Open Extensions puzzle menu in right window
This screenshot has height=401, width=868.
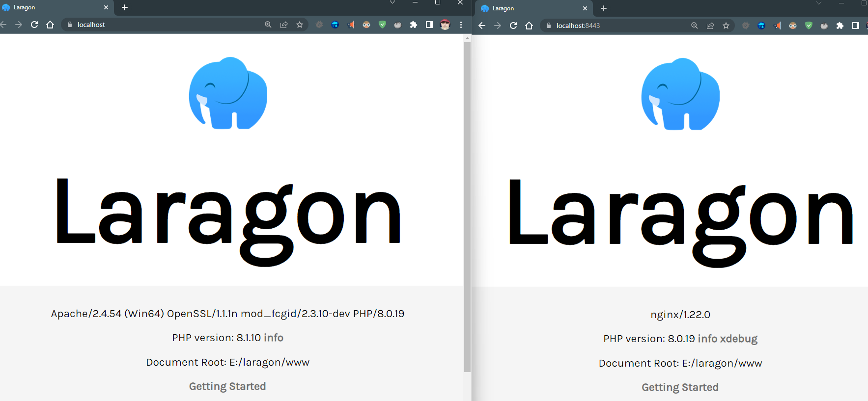840,26
